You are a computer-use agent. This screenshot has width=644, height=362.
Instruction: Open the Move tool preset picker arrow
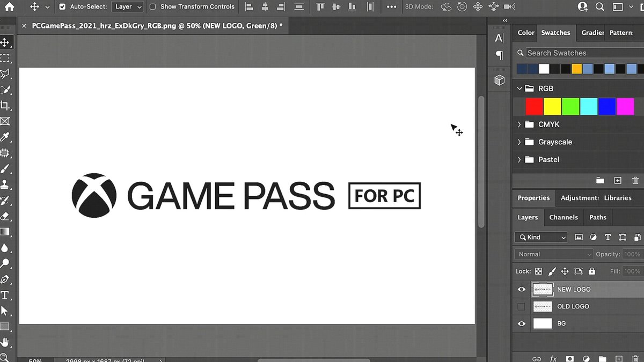47,7
